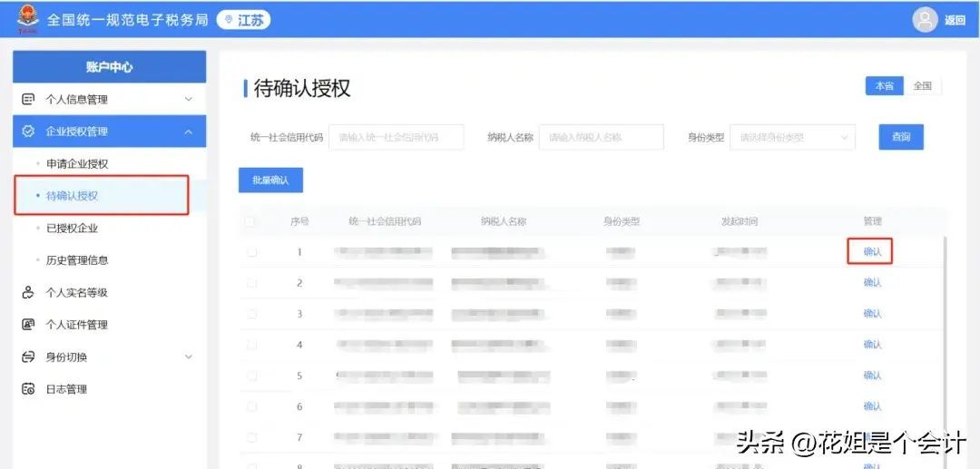Viewport: 980px width, 469px height.
Task: Check the checkbox for row 1
Action: (x=252, y=252)
